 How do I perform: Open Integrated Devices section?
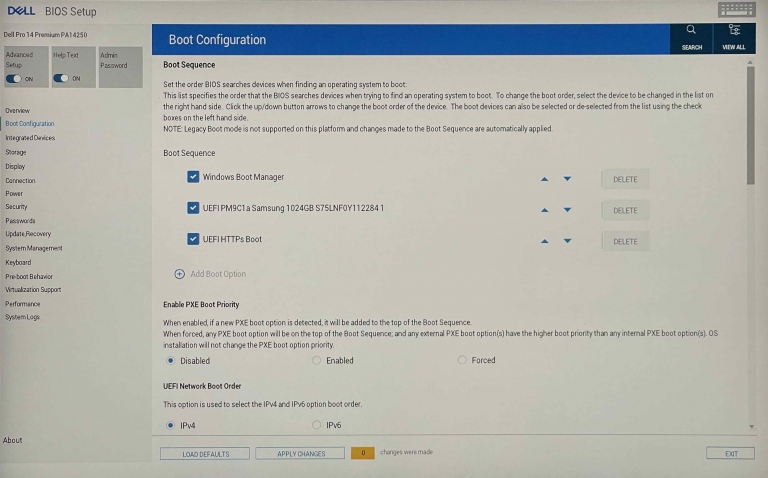tap(30, 138)
